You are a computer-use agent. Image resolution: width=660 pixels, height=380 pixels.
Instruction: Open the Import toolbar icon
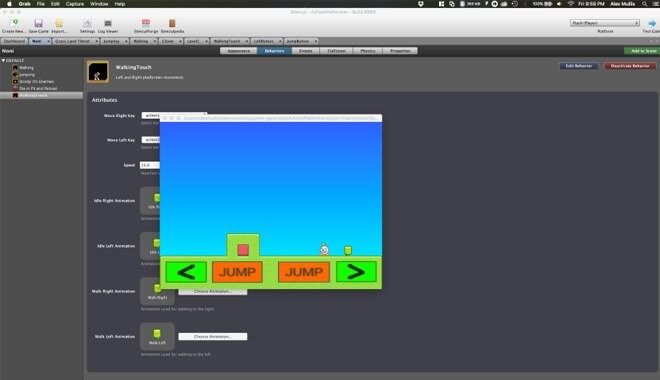click(59, 23)
